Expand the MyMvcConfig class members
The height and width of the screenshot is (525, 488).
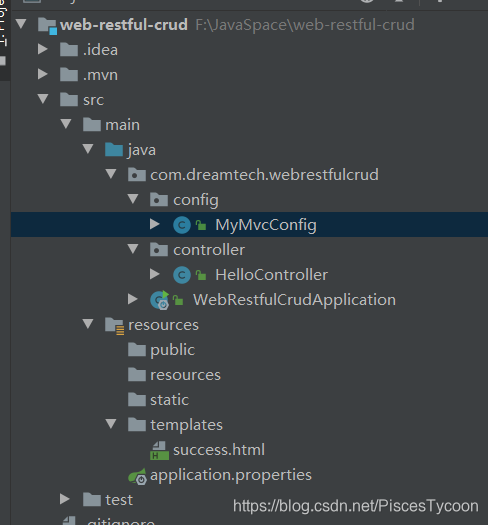click(154, 224)
